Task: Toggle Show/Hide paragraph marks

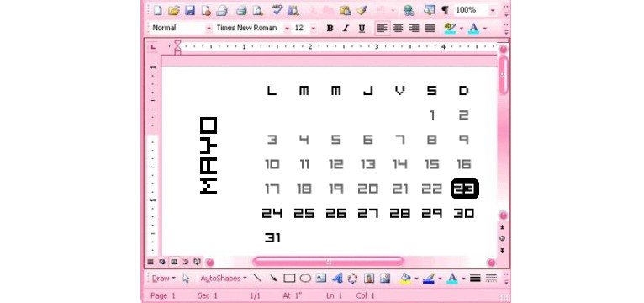Action: click(446, 10)
